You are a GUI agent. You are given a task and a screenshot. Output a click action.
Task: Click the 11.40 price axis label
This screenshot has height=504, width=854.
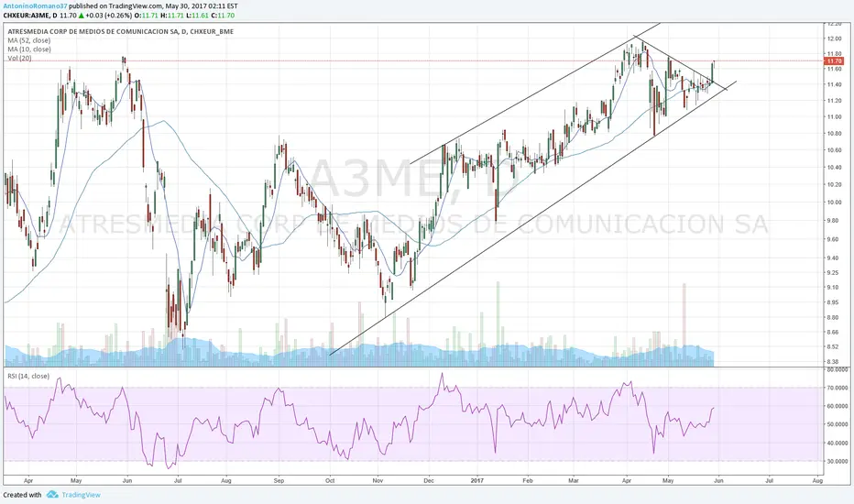[x=835, y=84]
